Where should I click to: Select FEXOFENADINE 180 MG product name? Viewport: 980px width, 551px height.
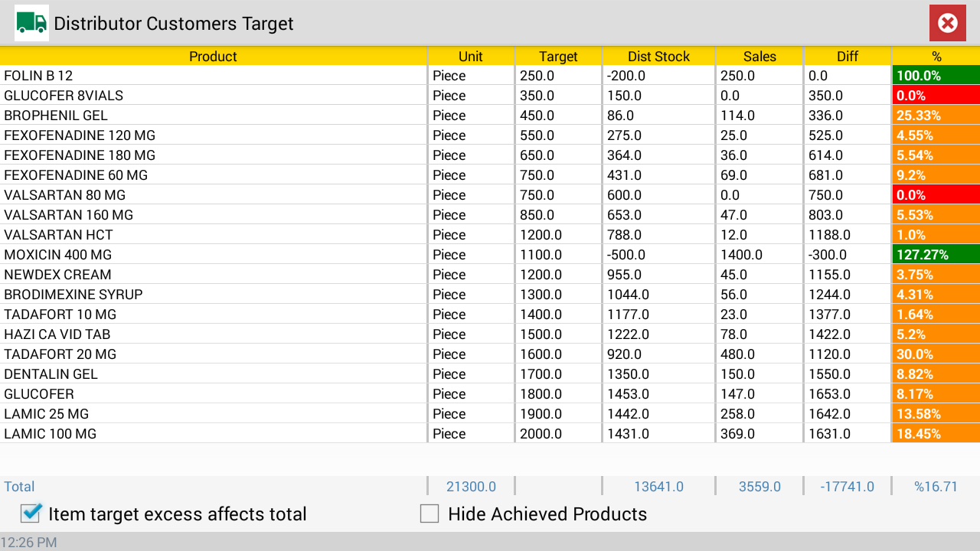click(x=80, y=155)
